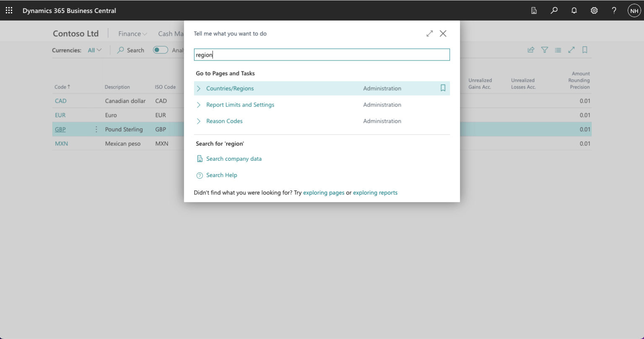
Task: Open the Cash Management menu
Action: (171, 34)
